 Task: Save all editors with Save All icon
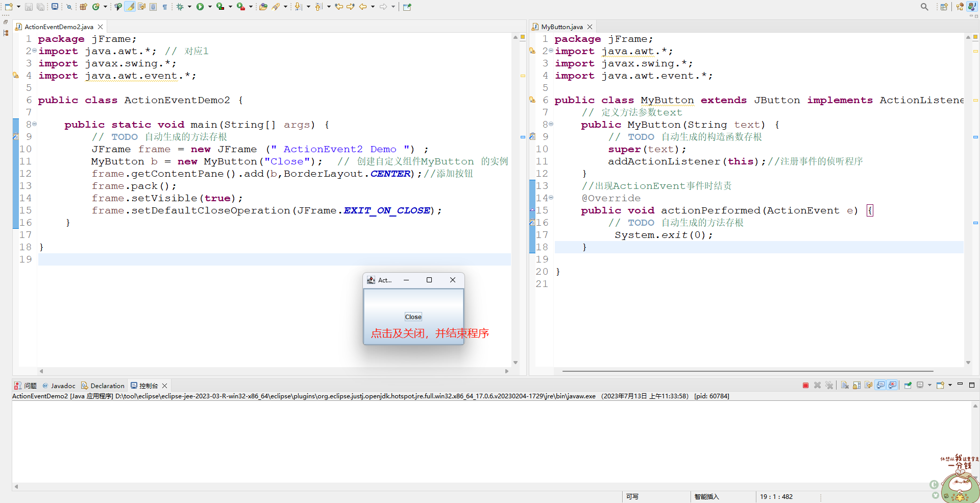tap(40, 7)
